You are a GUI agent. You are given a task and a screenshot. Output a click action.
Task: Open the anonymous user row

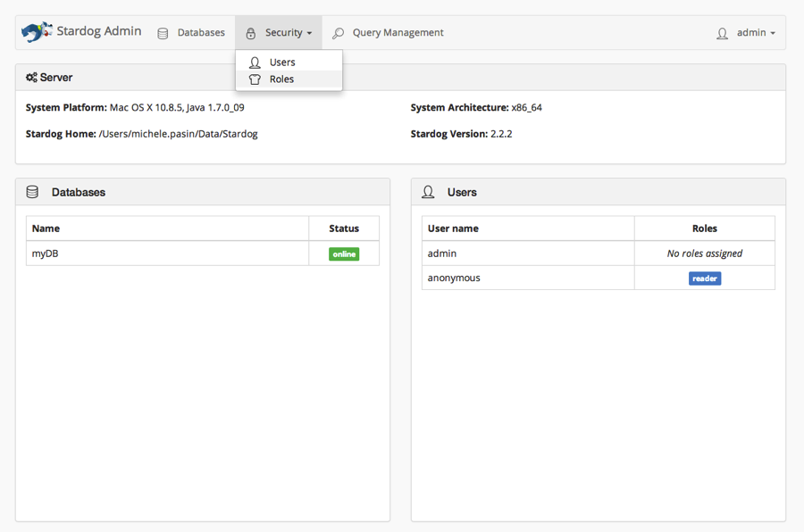tap(454, 278)
